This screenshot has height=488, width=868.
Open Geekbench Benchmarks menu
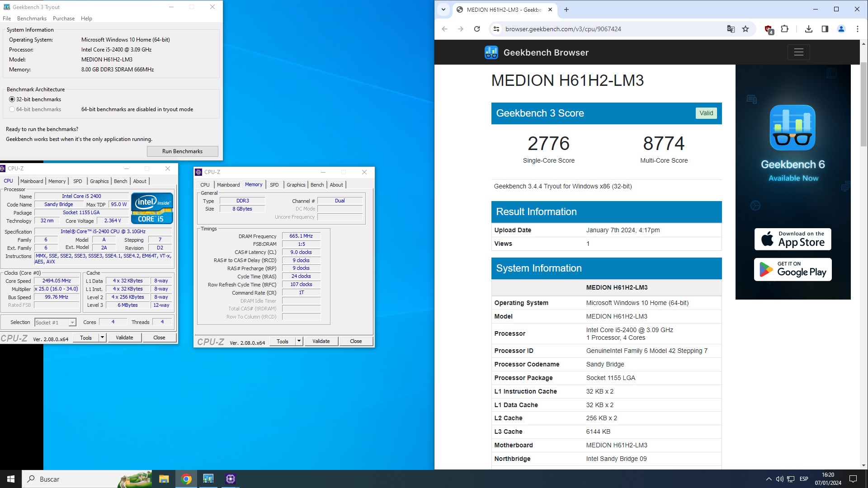(32, 19)
